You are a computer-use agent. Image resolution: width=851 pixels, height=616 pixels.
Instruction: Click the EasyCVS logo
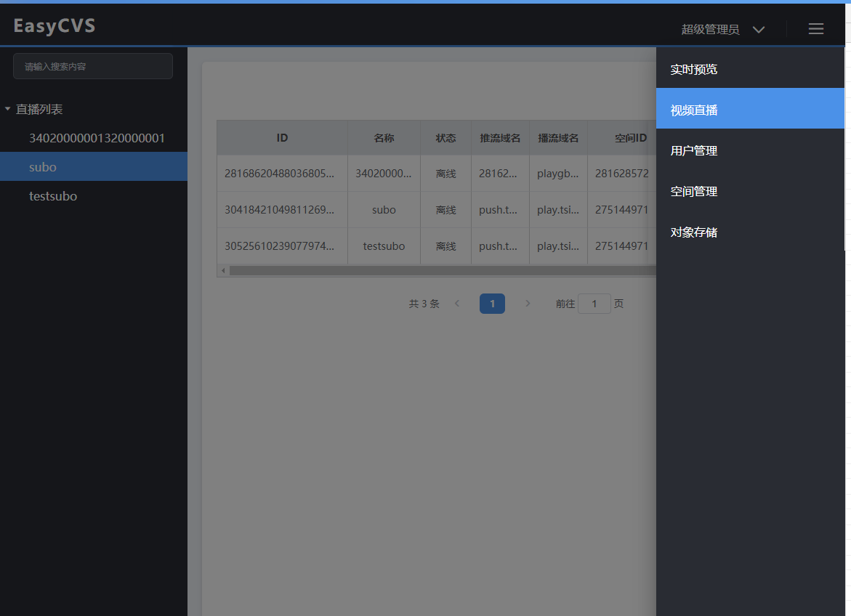pos(55,25)
